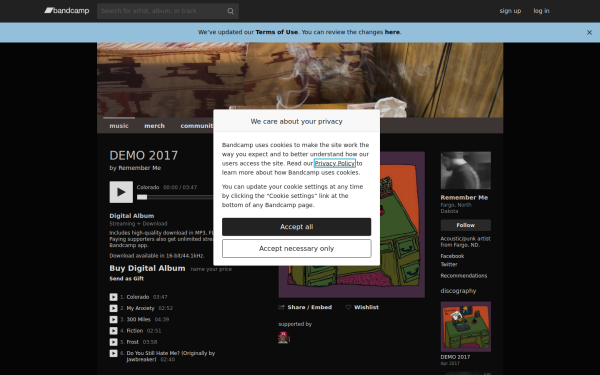Dismiss the Terms of Use banner
The height and width of the screenshot is (375, 600).
(x=589, y=33)
